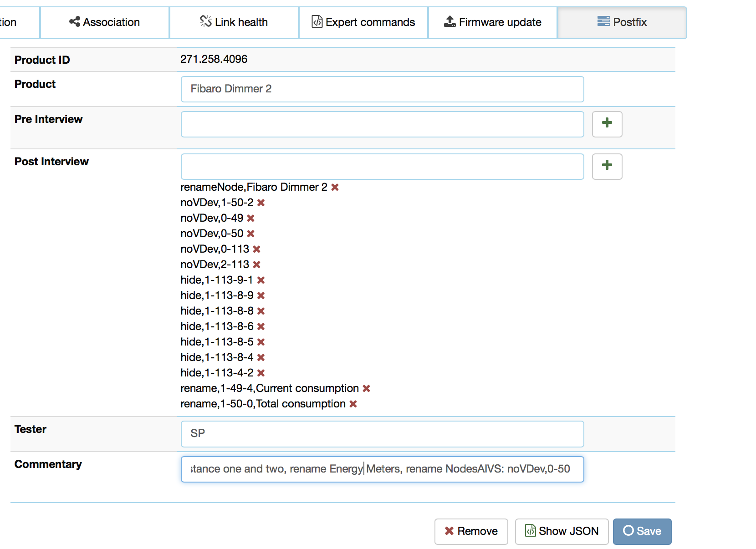Delete the renameNode,Fibaro Dimmer 2 entry
756x549 pixels.
tap(335, 187)
